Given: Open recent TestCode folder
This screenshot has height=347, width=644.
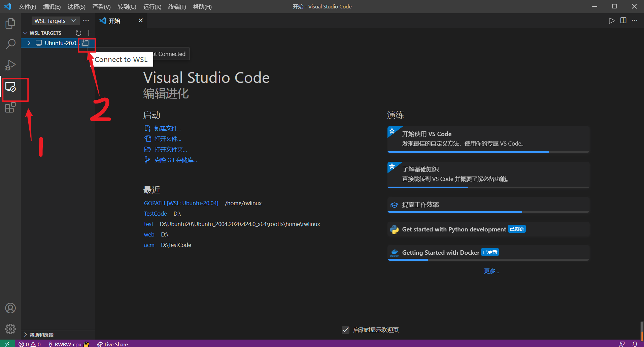Looking at the screenshot, I should (155, 214).
